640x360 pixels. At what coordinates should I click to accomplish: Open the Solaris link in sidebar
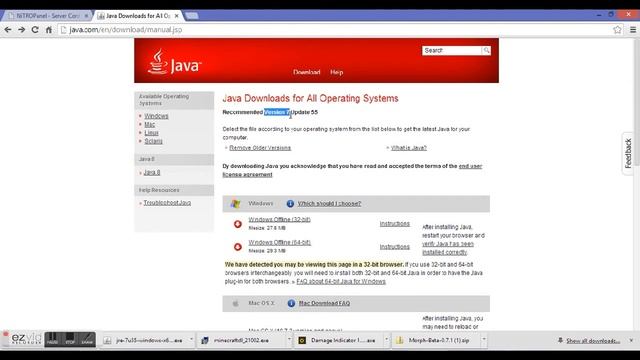click(x=153, y=141)
